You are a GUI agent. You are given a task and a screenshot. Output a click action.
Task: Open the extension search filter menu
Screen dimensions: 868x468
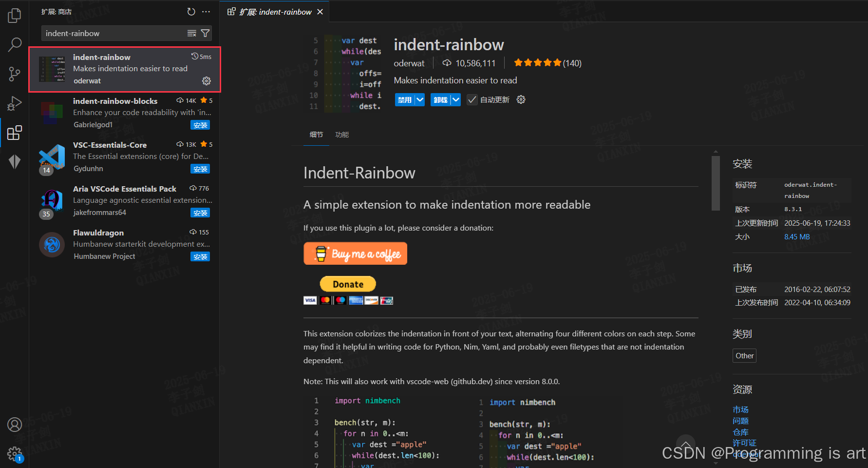tap(205, 33)
